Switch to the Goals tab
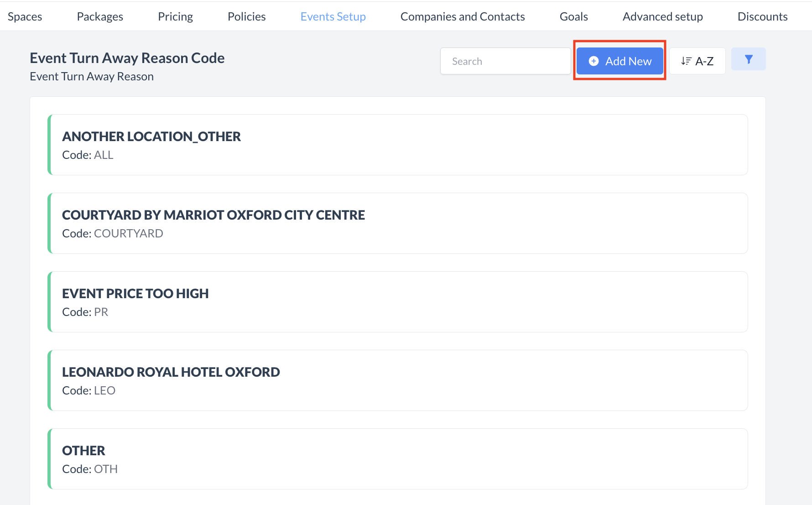This screenshot has width=812, height=505. click(x=573, y=16)
